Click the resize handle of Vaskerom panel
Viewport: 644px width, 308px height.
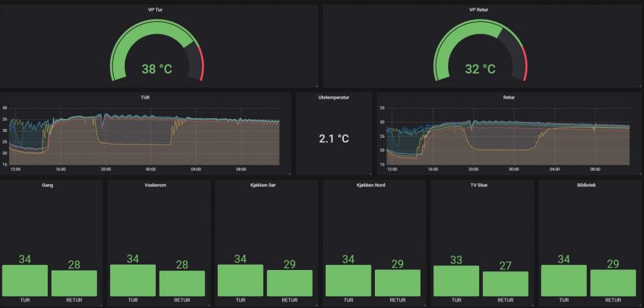click(x=208, y=303)
